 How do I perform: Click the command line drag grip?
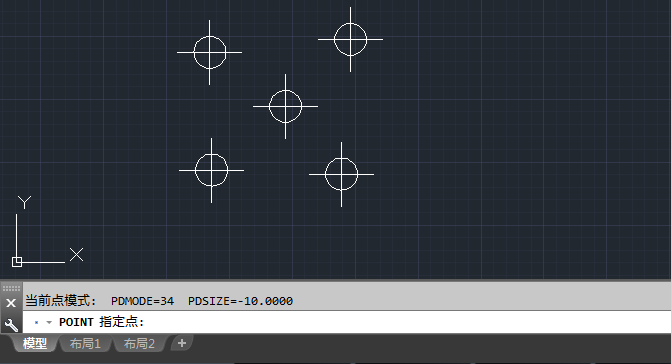pyautogui.click(x=11, y=288)
